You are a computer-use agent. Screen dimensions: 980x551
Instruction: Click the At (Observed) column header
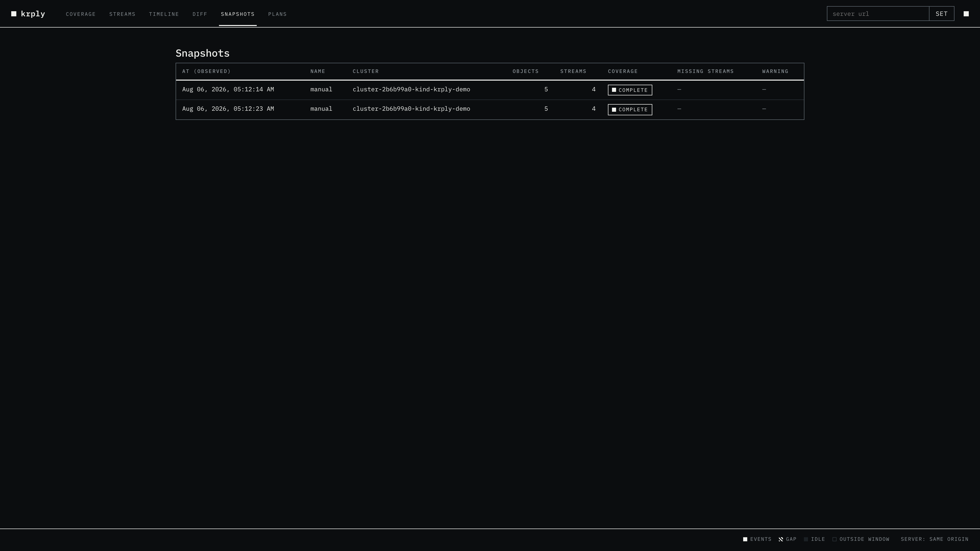click(x=206, y=71)
